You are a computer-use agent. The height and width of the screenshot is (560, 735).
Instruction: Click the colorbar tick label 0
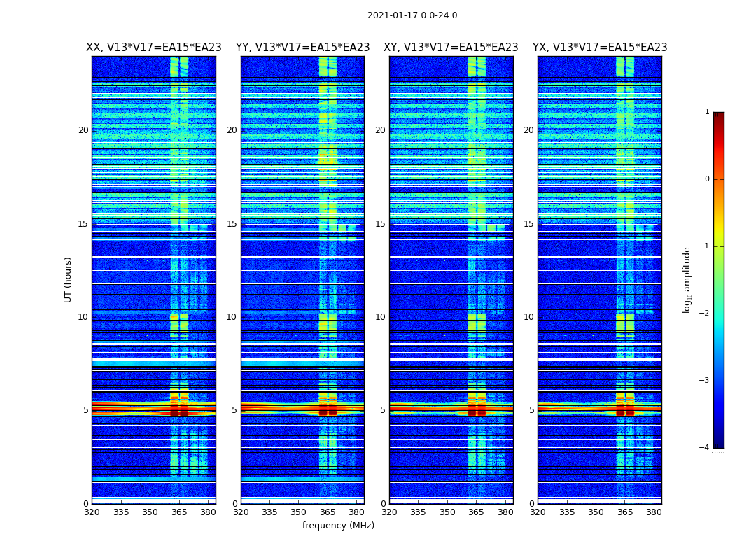[x=707, y=179]
